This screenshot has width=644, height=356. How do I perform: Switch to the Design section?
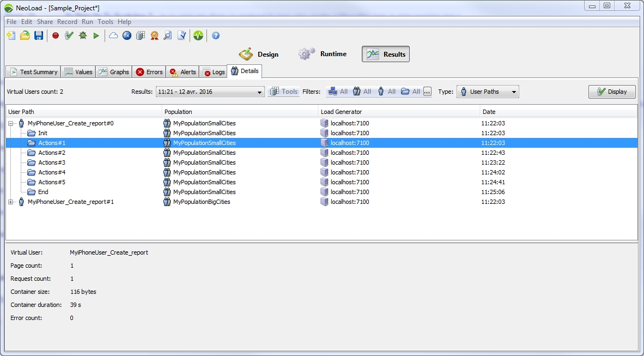(x=259, y=54)
